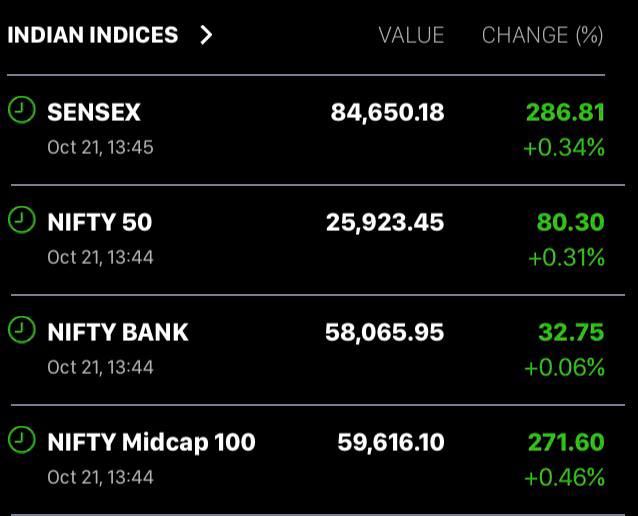Click the clock icon beside SENSEX
This screenshot has height=516, width=638.
tap(21, 110)
